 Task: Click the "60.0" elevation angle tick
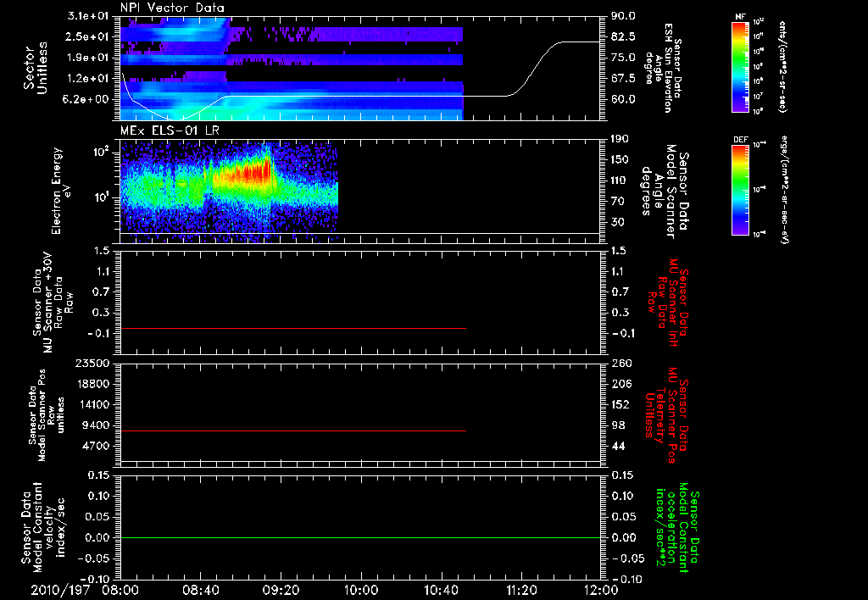623,100
